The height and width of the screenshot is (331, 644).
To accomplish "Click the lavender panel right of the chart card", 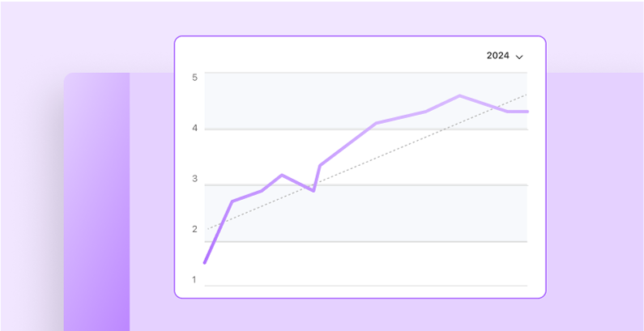I will pyautogui.click(x=595, y=202).
